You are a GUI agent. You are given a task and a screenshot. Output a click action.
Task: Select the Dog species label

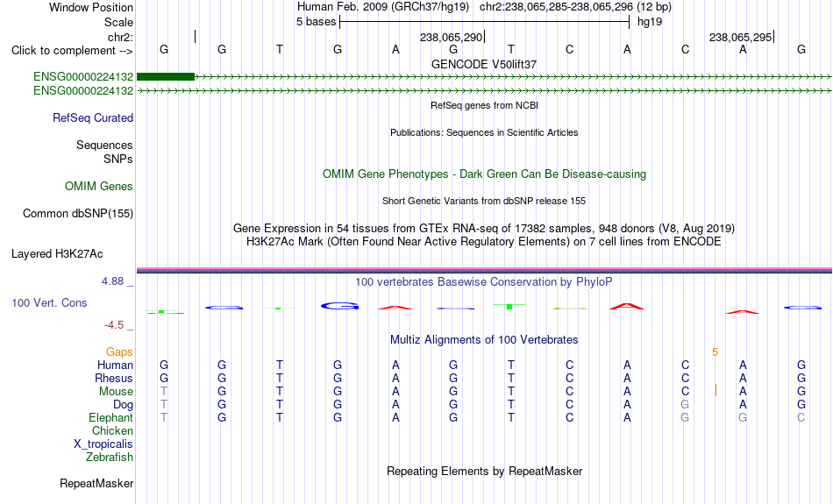tap(123, 405)
